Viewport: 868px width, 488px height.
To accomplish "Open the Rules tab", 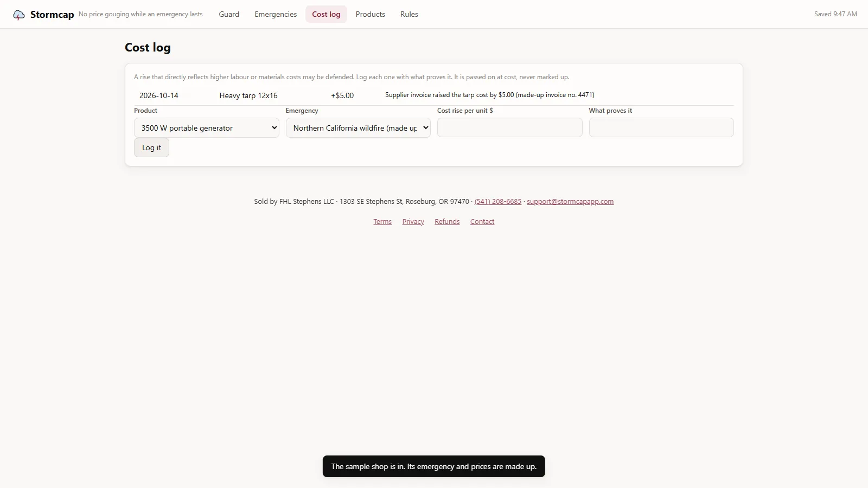I will (409, 14).
